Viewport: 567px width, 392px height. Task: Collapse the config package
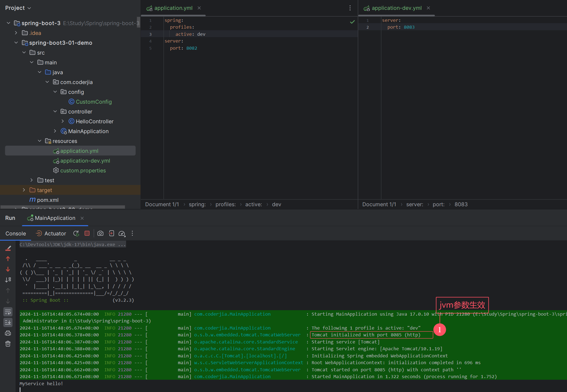[55, 92]
